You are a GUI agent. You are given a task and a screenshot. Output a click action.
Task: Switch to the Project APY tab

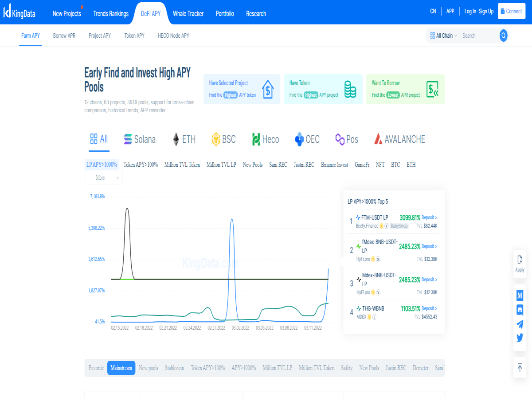(x=100, y=35)
